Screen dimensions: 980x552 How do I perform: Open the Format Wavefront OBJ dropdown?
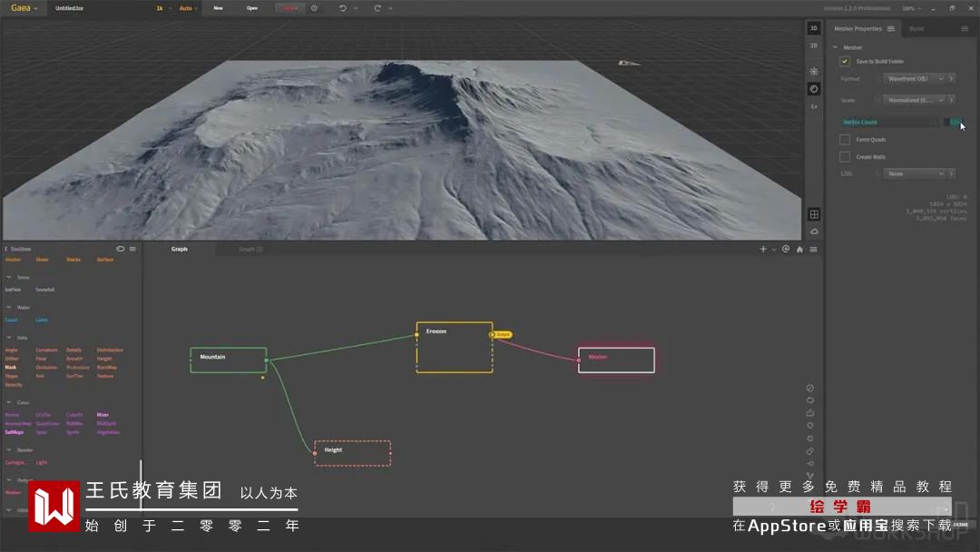[915, 79]
